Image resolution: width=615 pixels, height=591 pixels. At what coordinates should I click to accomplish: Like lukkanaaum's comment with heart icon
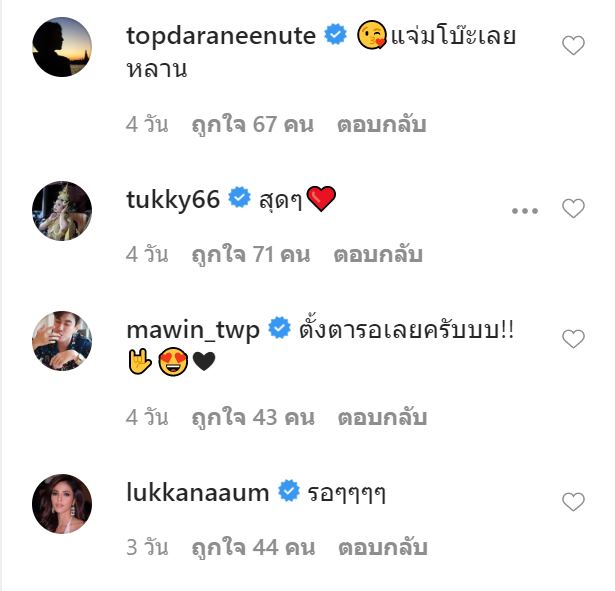[x=573, y=502]
